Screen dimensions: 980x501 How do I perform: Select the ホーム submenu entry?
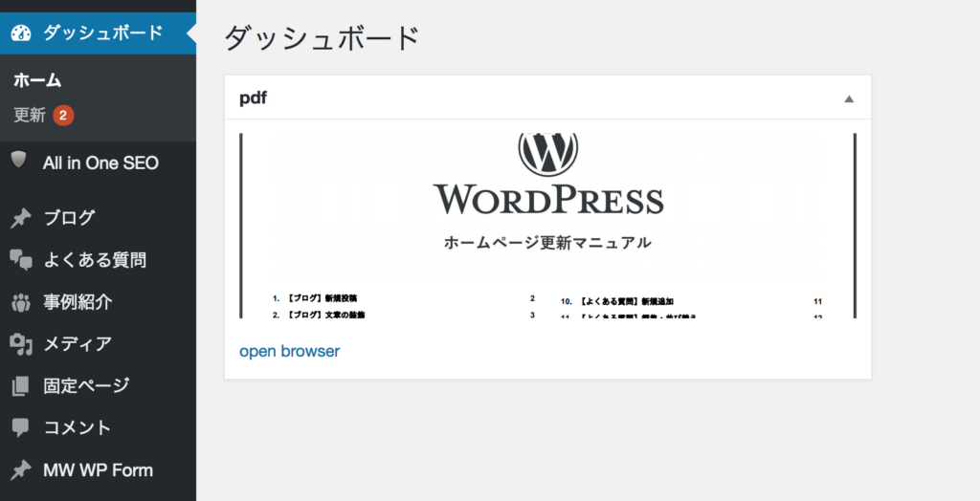[37, 80]
